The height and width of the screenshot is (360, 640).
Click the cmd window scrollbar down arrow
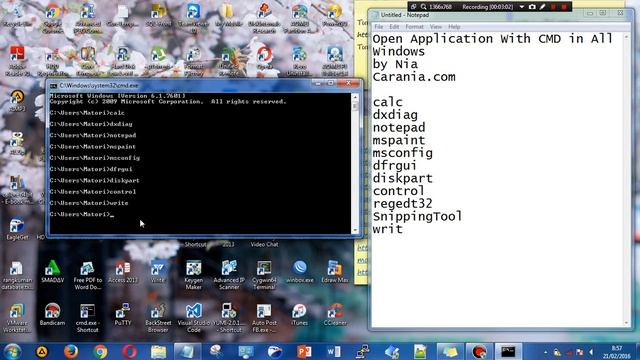click(x=355, y=230)
